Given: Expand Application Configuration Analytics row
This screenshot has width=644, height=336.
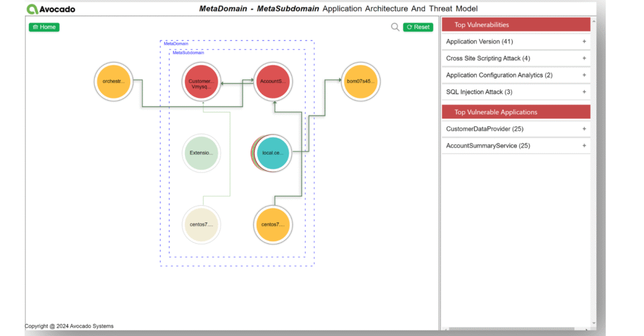Looking at the screenshot, I should point(584,75).
